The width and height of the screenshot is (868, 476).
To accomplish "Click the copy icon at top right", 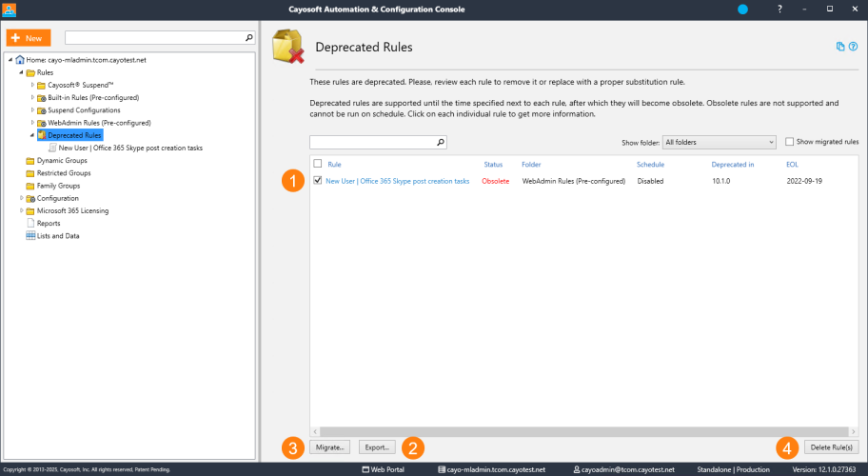I will (840, 47).
